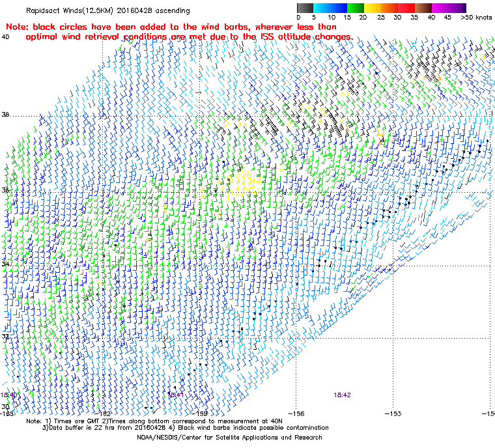Click the '-159' longitude axis label
Screen dimensions: 495x448
point(201,413)
